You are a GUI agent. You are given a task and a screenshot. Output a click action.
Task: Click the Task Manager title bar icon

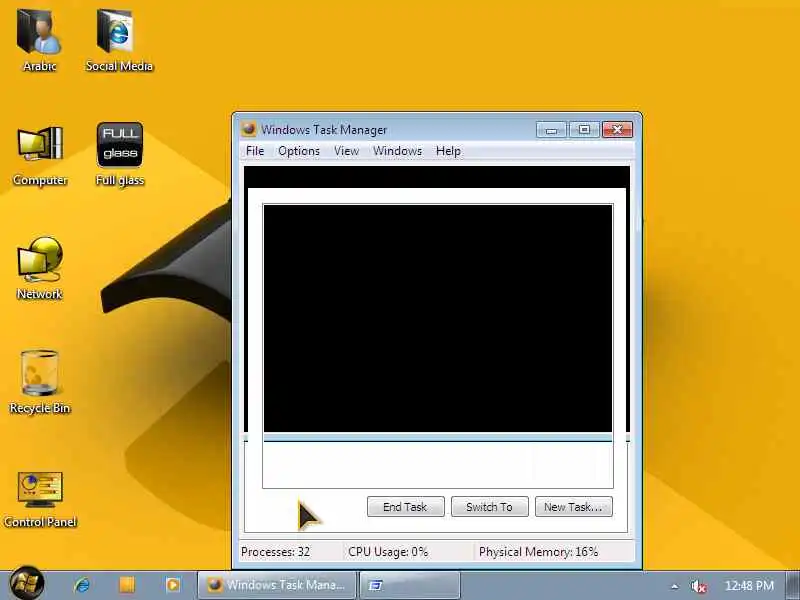[x=248, y=129]
